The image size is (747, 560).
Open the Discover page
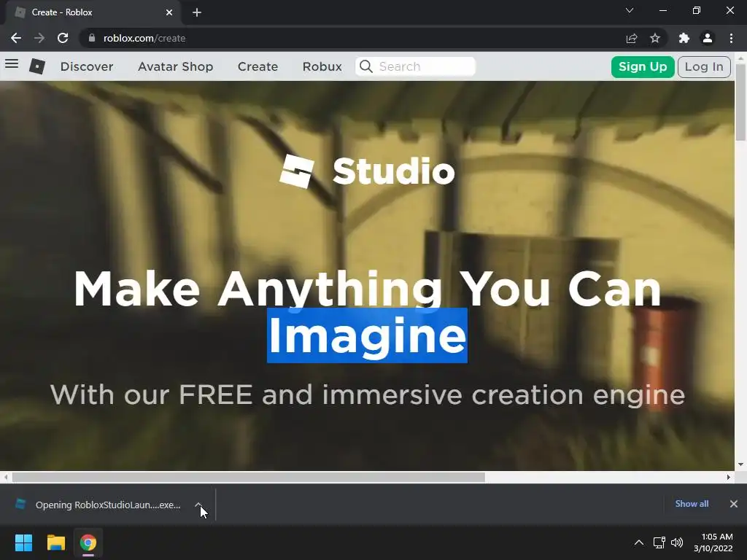(87, 66)
